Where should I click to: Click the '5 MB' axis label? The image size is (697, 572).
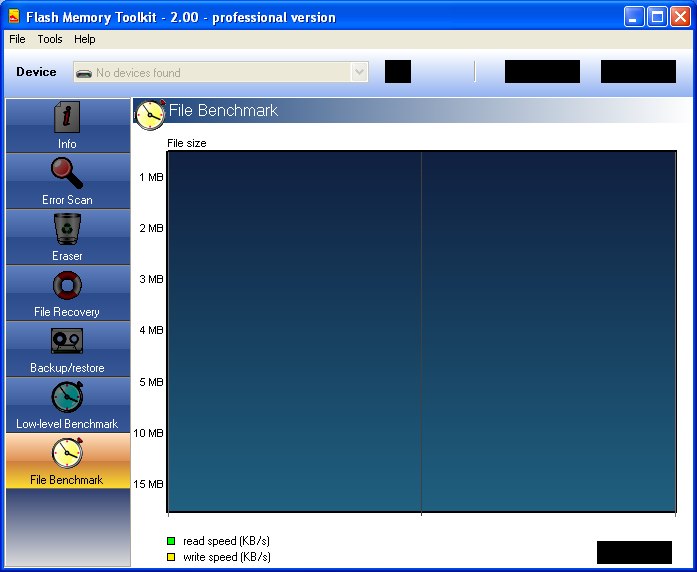pos(151,382)
